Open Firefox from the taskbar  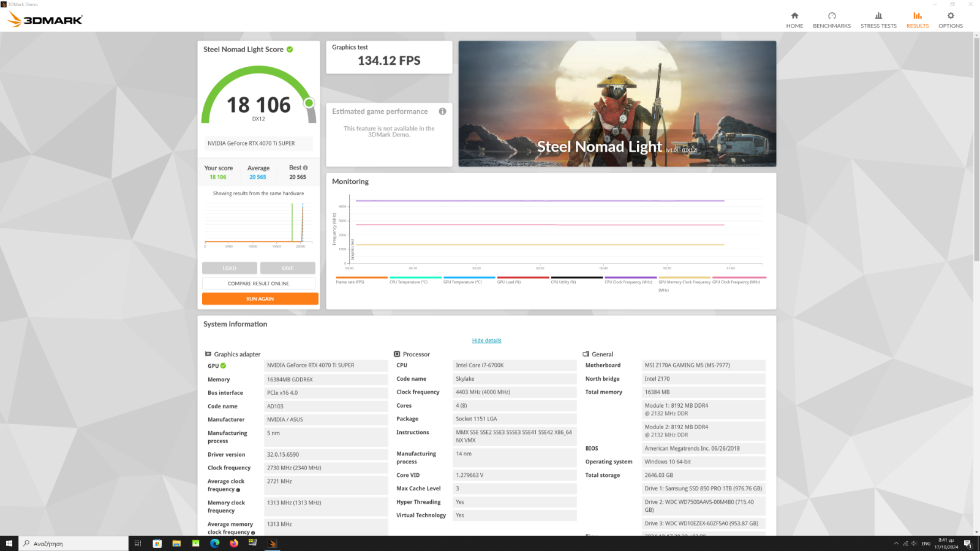[x=233, y=544]
